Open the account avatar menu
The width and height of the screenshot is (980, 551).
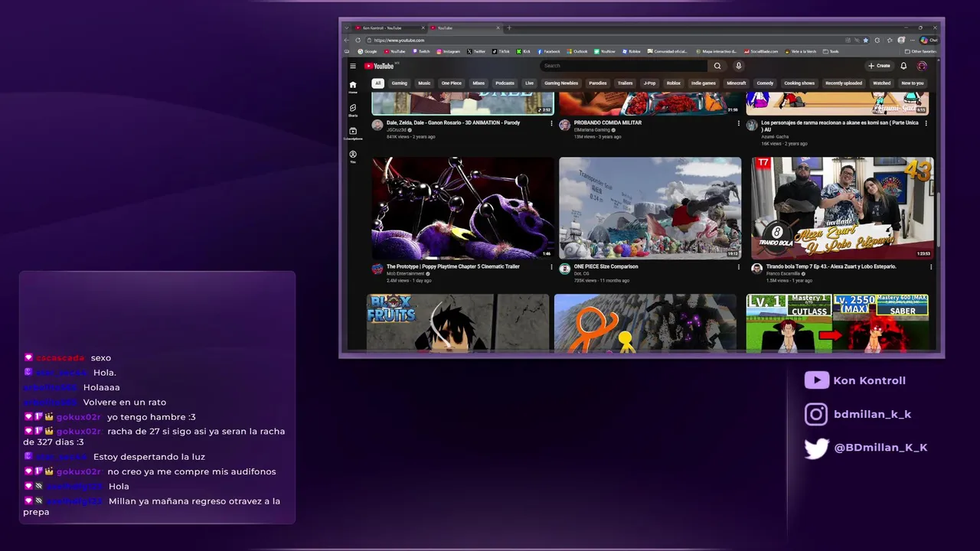pos(922,66)
